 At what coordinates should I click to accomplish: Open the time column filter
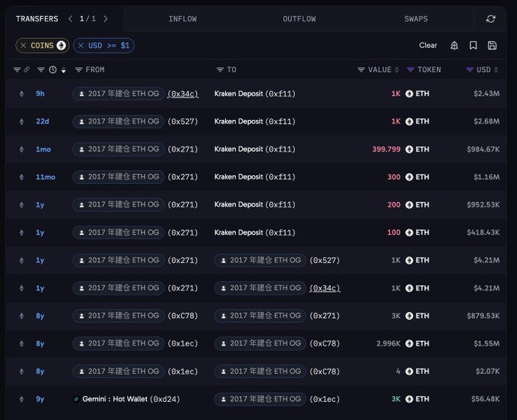(41, 70)
